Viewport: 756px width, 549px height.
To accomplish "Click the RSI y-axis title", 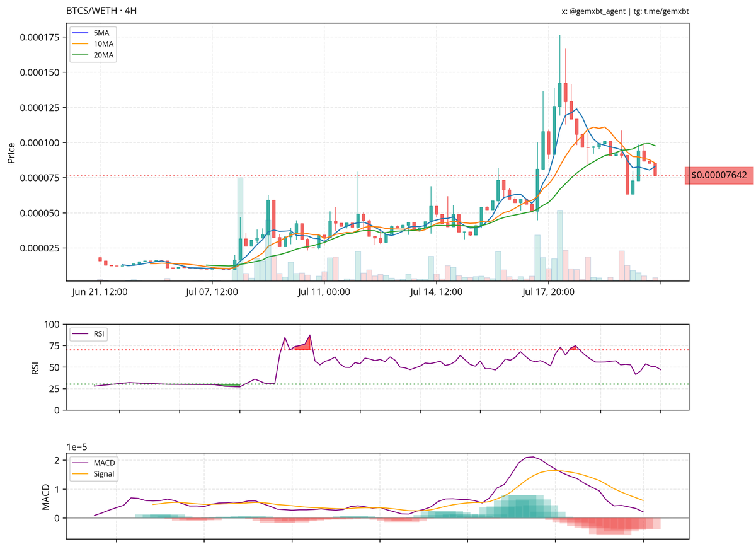I will tap(37, 367).
